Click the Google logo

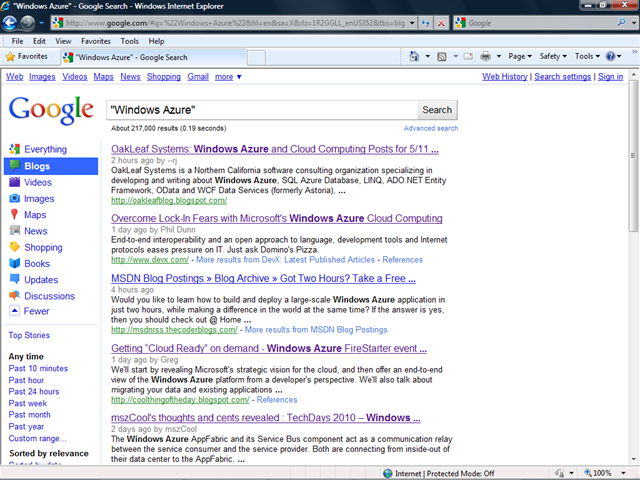click(51, 110)
